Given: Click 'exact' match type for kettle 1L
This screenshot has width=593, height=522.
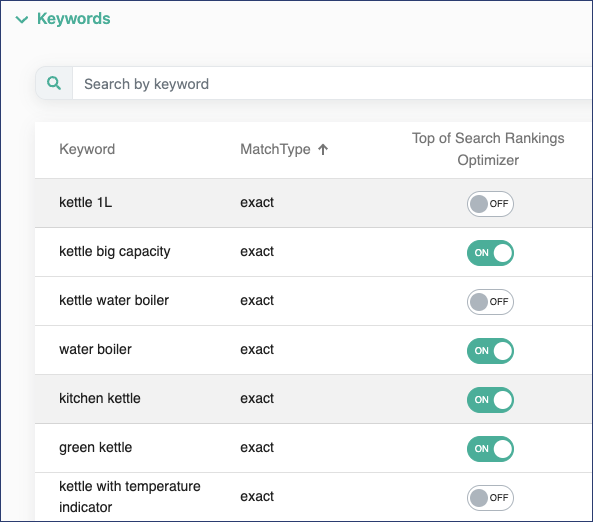Looking at the screenshot, I should [x=257, y=202].
